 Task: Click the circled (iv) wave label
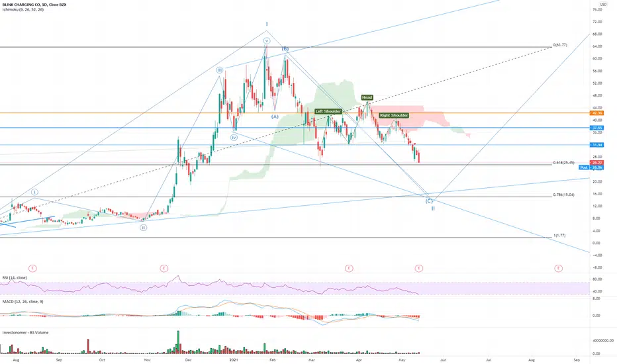(x=234, y=138)
